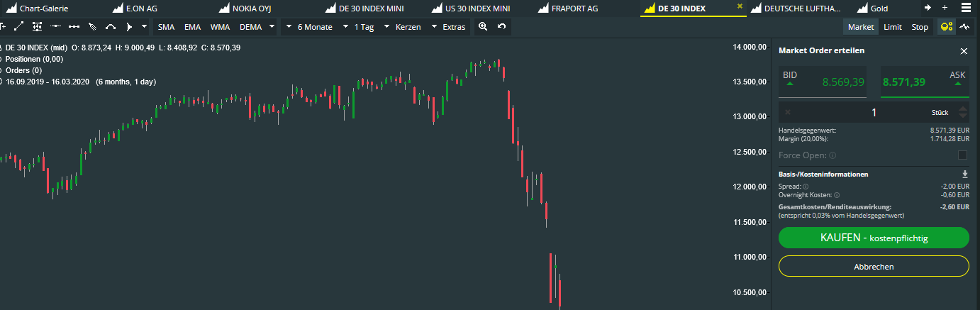The height and width of the screenshot is (310, 980).
Task: Click the undo/reset arrow icon
Action: [502, 27]
